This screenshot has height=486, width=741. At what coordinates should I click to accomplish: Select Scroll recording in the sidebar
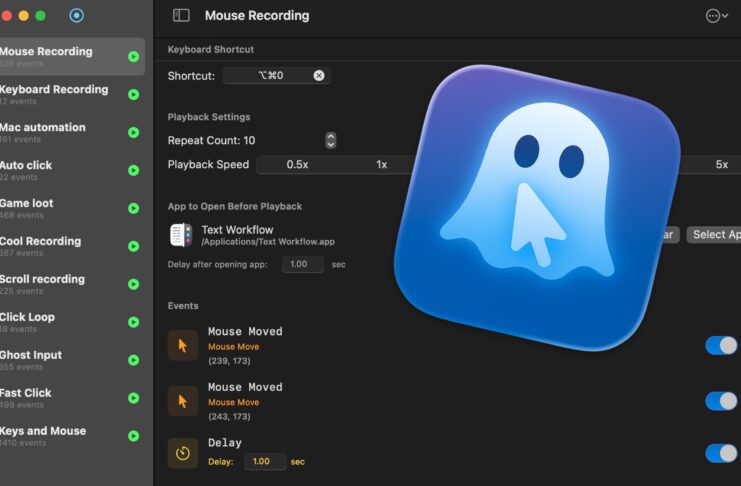tap(71, 284)
